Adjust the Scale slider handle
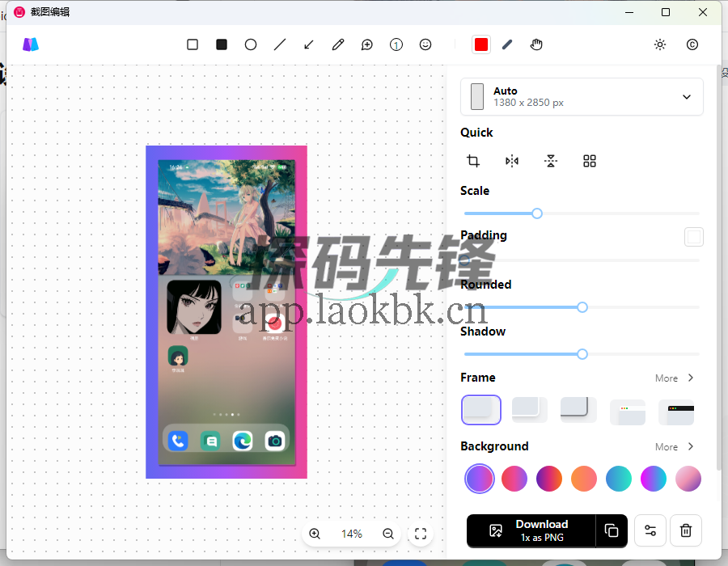This screenshot has width=728, height=566. click(x=537, y=213)
